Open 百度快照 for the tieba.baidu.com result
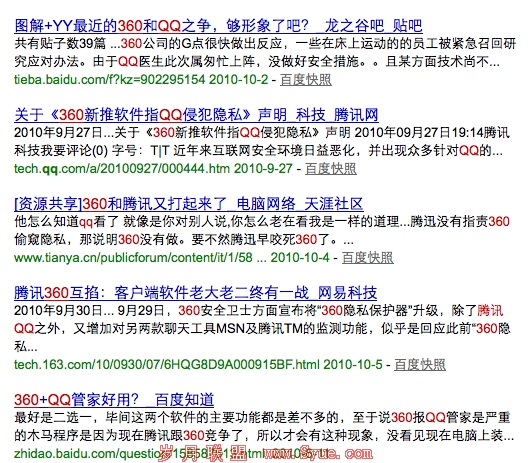Screen dimensions: 528x463 click(306, 80)
